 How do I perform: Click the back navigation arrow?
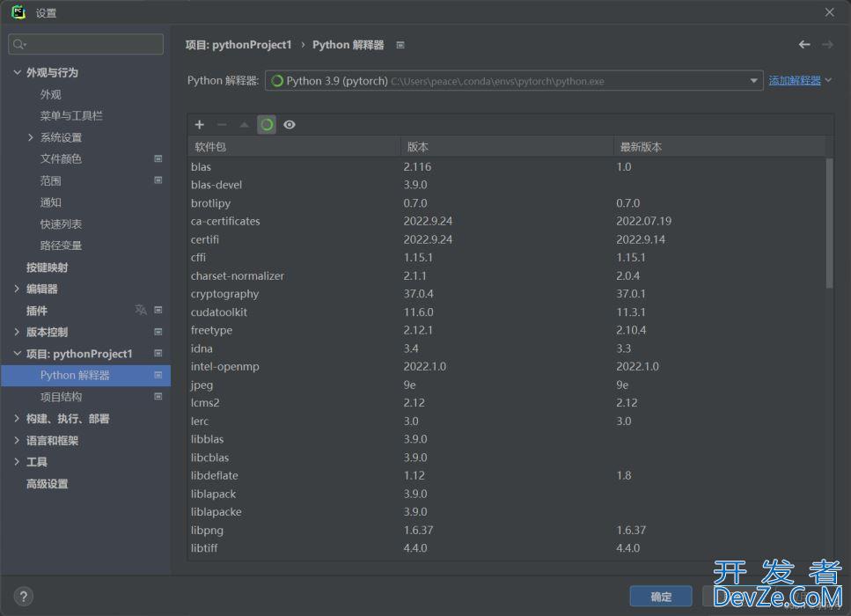point(804,45)
